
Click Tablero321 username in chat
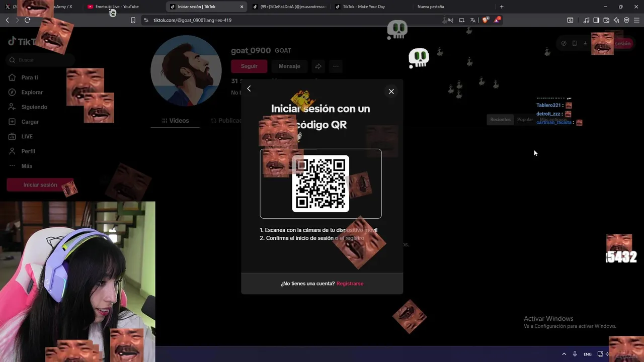[548, 105]
